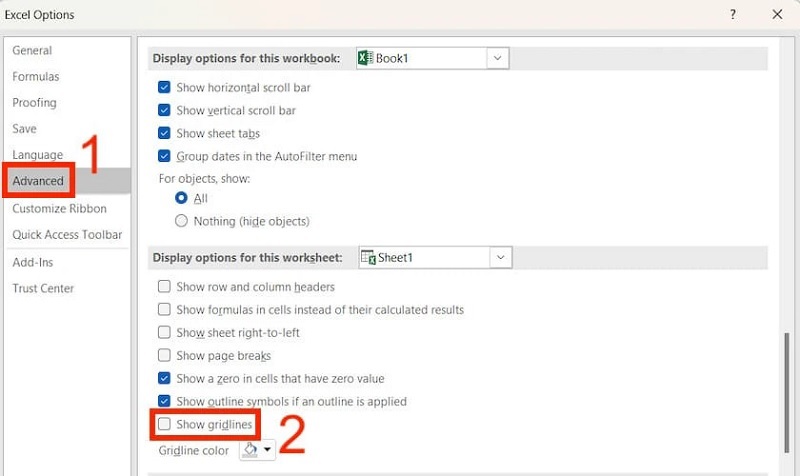Open the Trust Center category
Viewport: 800px width, 476px height.
tap(43, 289)
